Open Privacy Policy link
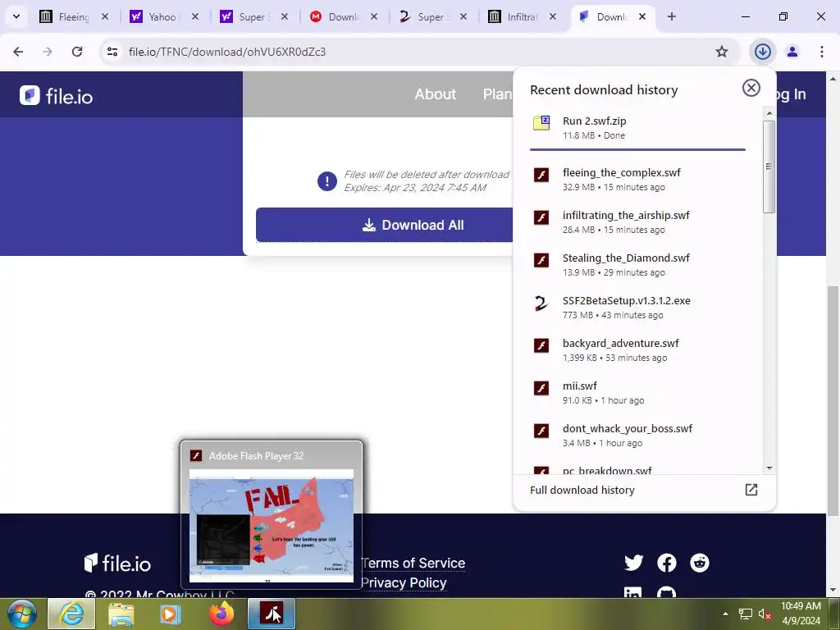The width and height of the screenshot is (840, 630). click(x=404, y=583)
